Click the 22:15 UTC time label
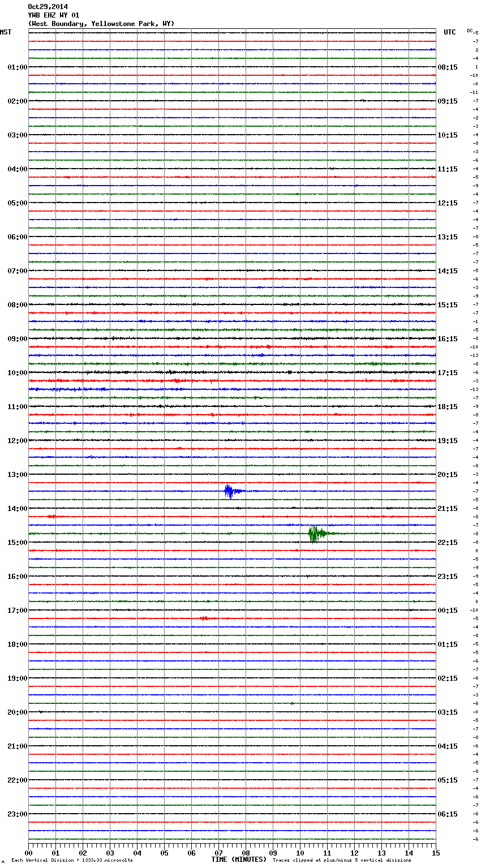This screenshot has width=481, height=868. click(x=448, y=543)
